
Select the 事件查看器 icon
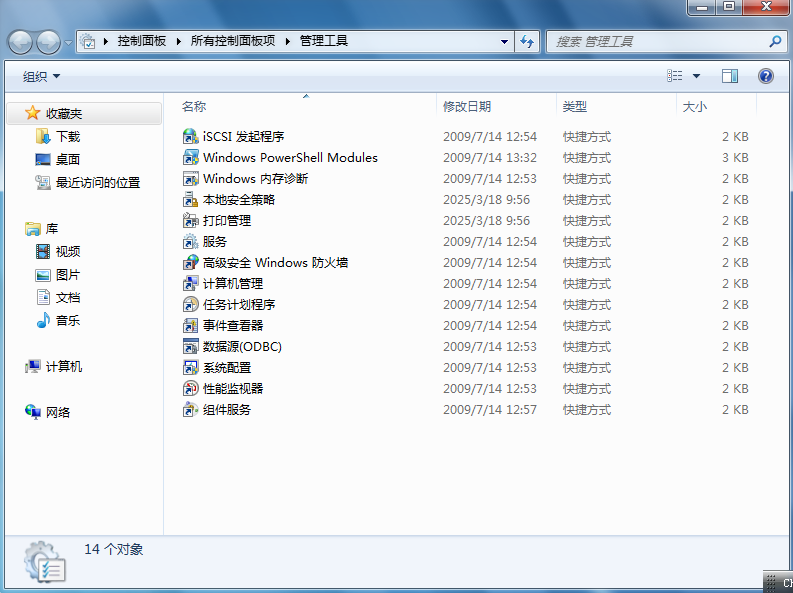click(x=191, y=326)
